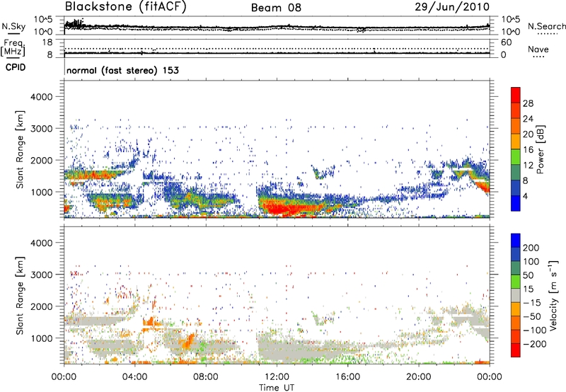
Task: Click the 4–8 dB dark blue Power swatch
Action: coord(516,188)
